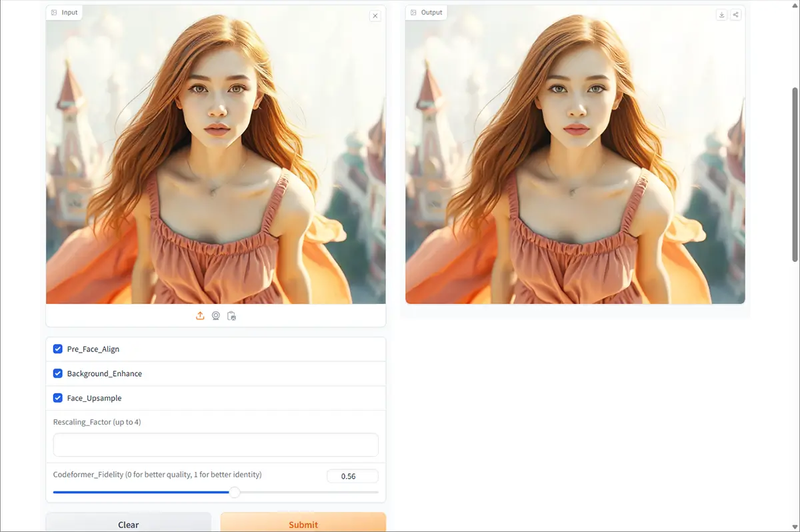Screen dimensions: 800x532
Task: Uncheck the Pre_Face_Align checkbox
Action: click(x=58, y=349)
